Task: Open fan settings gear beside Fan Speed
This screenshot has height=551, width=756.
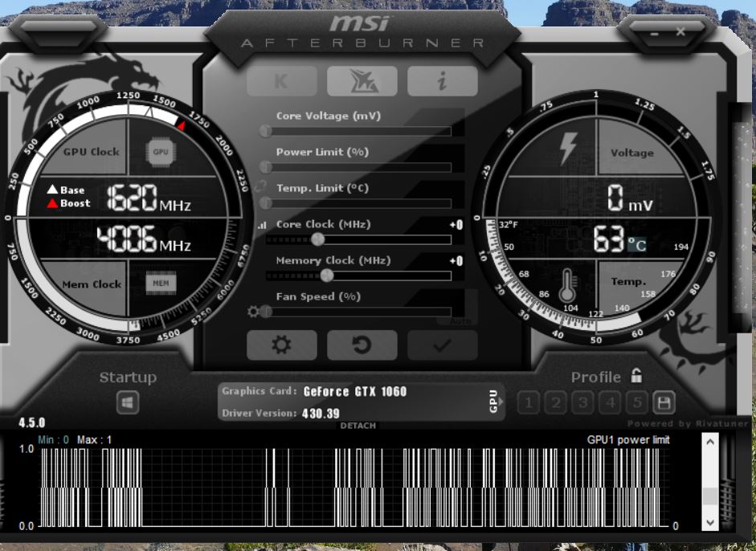Action: pyautogui.click(x=253, y=312)
